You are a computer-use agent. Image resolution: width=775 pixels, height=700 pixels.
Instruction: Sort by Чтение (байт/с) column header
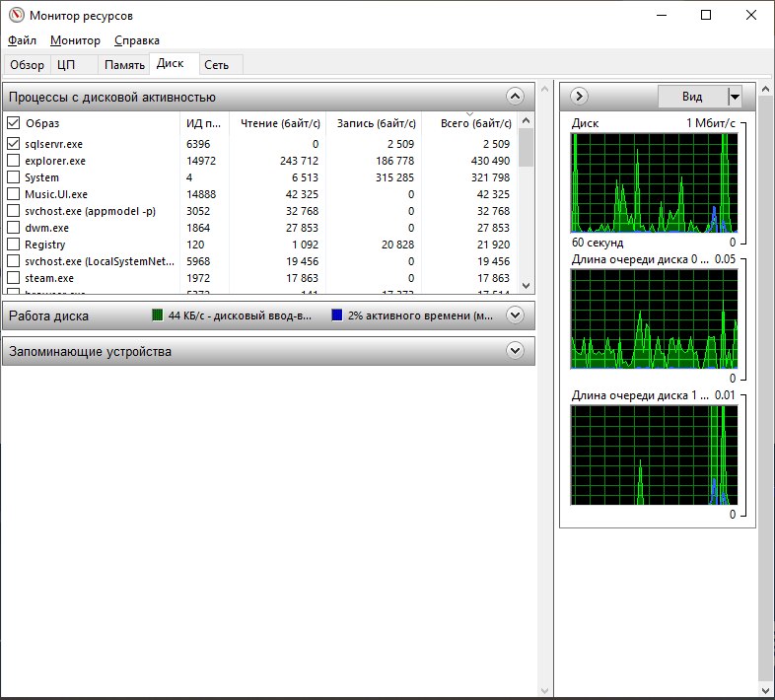280,123
